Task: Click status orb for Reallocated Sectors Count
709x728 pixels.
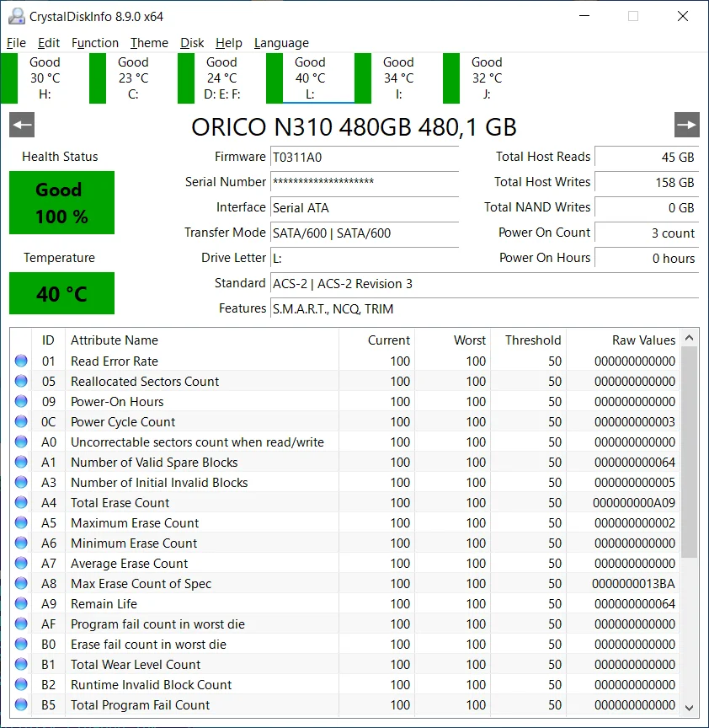Action: pyautogui.click(x=21, y=381)
